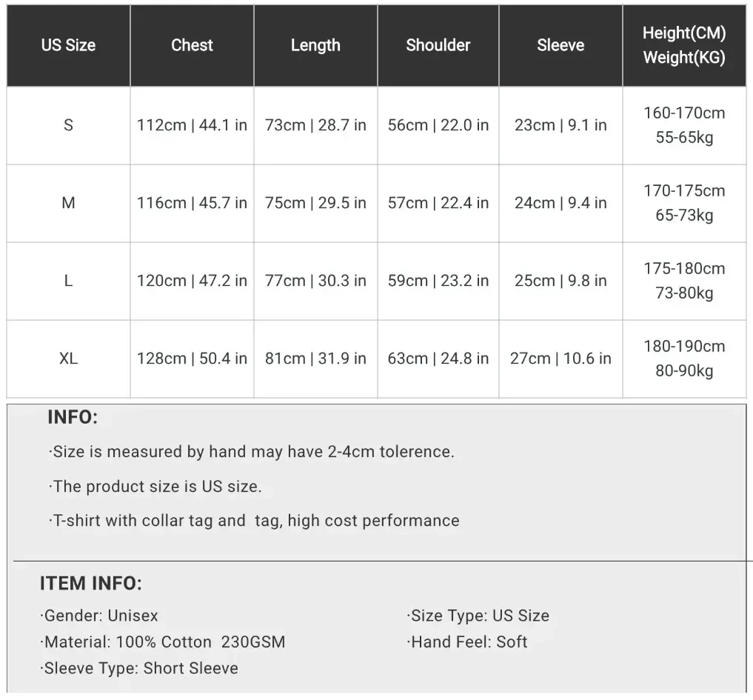Select the INFO: heading

[73, 417]
